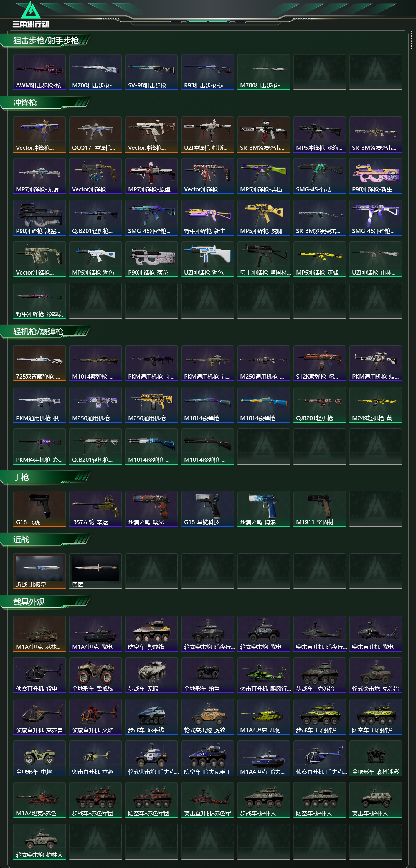Choose the M249轻机枪-黄 yellow skin
Screen dimensions: 416x868
[x=375, y=405]
